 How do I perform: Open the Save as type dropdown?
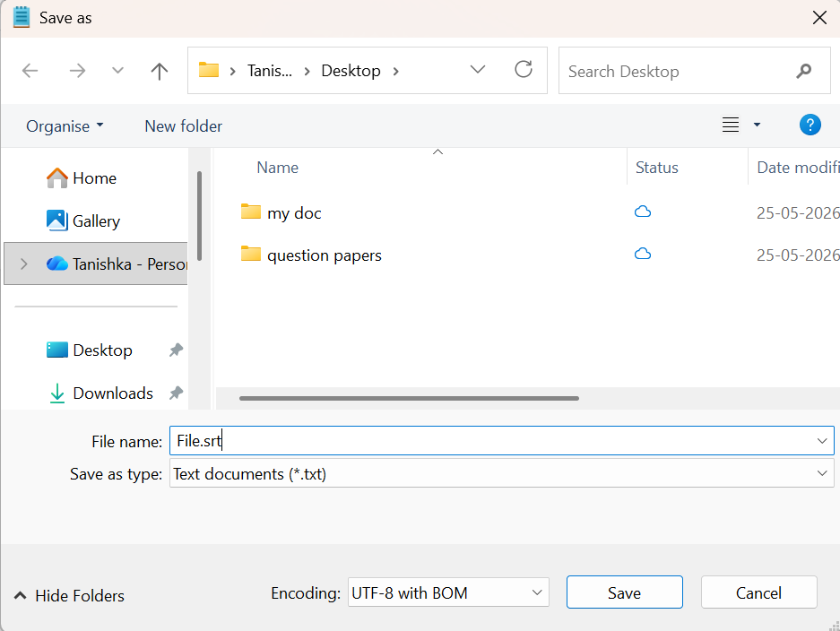(502, 474)
